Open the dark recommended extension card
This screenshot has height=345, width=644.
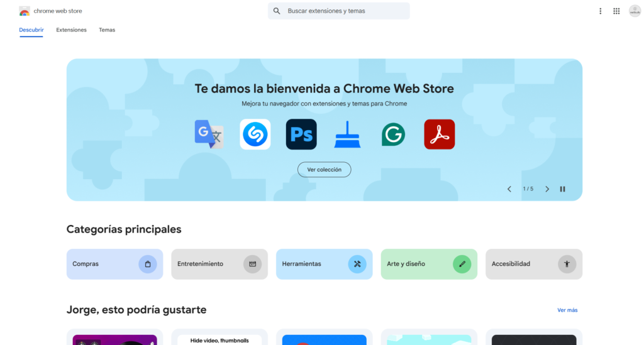click(534, 337)
